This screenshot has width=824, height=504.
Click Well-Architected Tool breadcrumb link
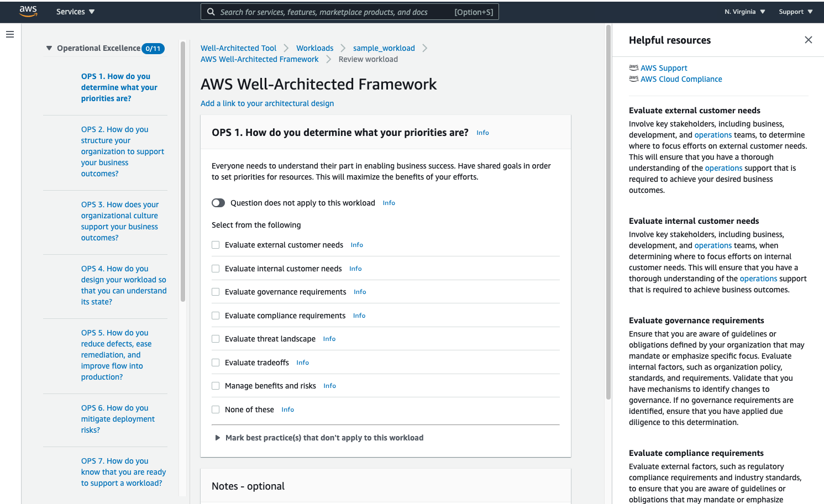point(238,48)
